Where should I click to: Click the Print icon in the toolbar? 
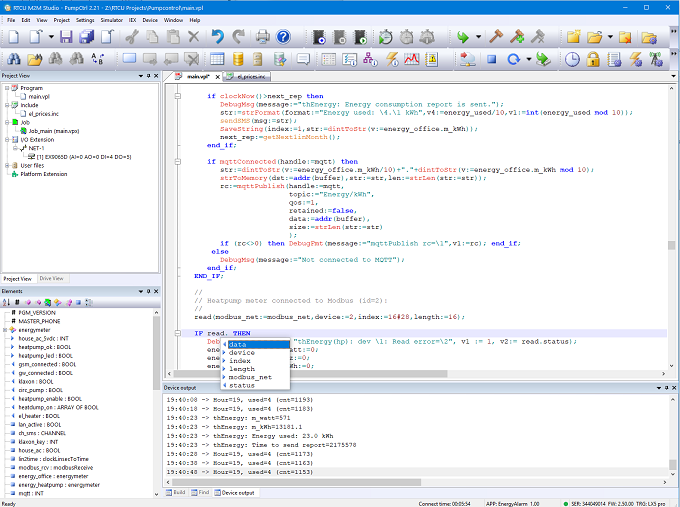[x=263, y=37]
